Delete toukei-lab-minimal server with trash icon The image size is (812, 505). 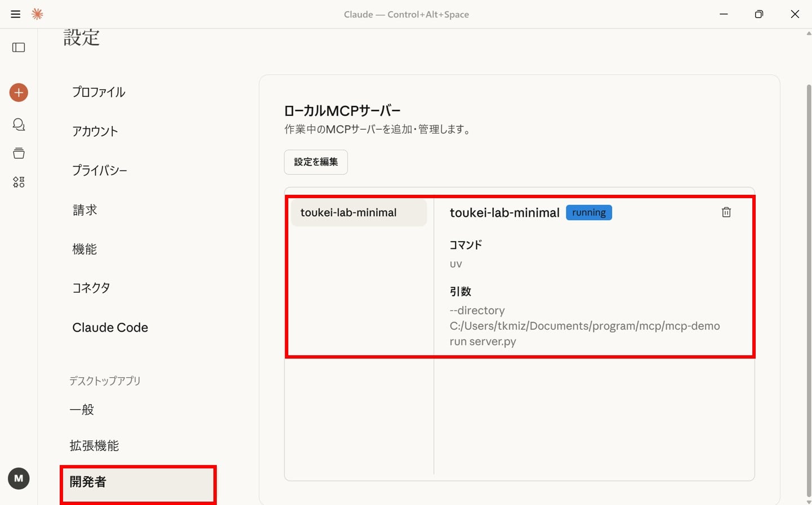(726, 212)
